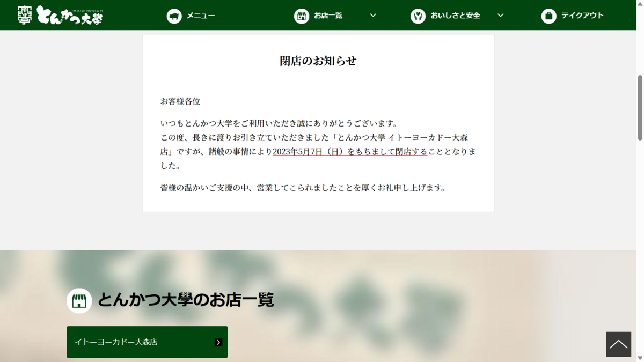Click the back-to-top arrow button
The image size is (644, 362).
point(618,344)
